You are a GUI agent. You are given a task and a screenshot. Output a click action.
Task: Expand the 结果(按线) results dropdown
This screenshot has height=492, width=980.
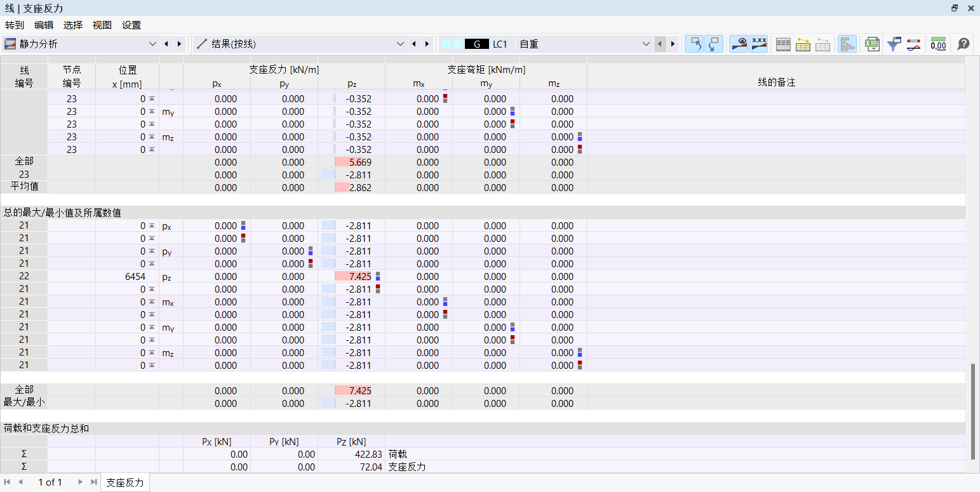(400, 44)
